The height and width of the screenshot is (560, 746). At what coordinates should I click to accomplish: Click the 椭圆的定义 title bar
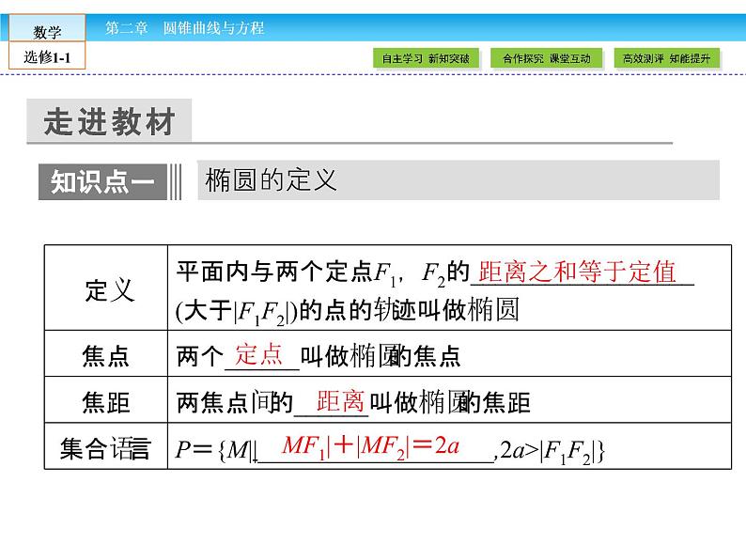tap(458, 180)
